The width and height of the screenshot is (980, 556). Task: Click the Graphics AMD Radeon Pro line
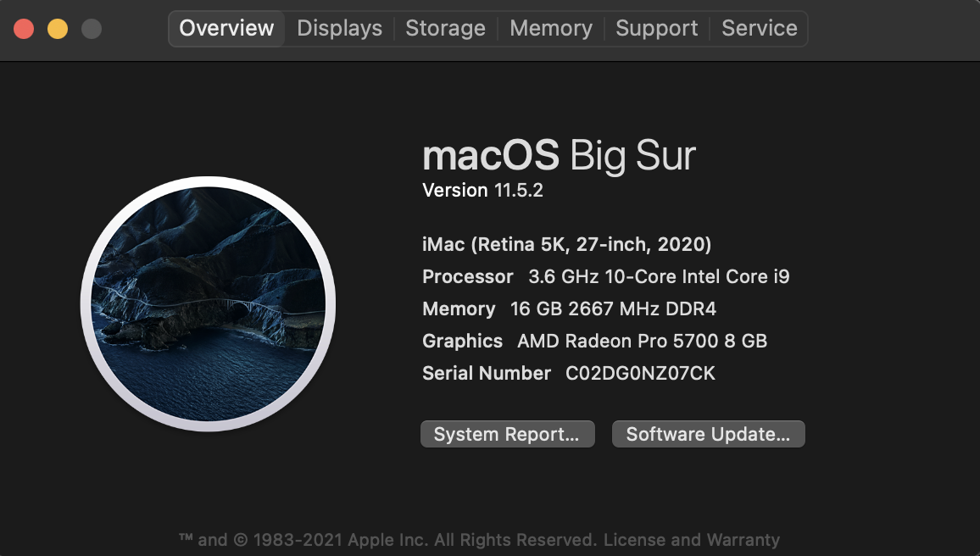click(x=594, y=342)
